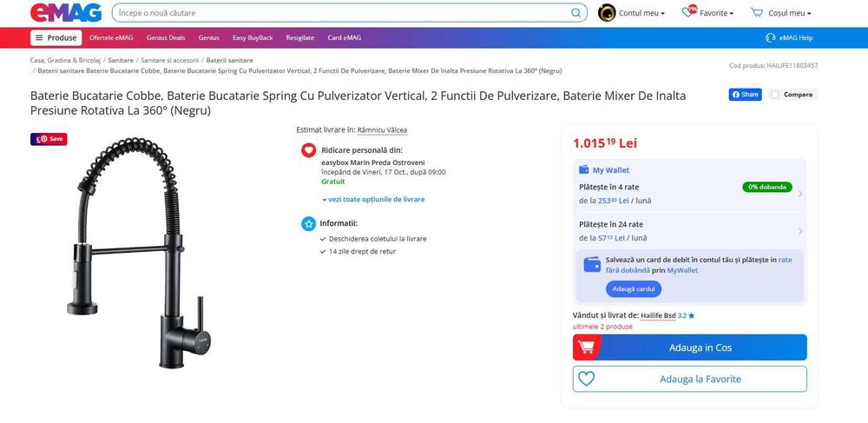This screenshot has height=423, width=868.
Task: Open the Hailife Bsd seller link
Action: (658, 315)
